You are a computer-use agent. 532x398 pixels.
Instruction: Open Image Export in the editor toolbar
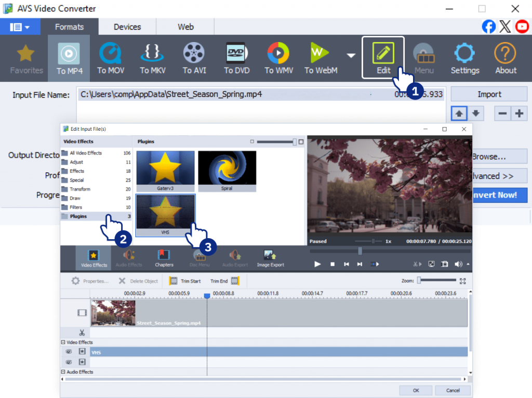point(270,258)
